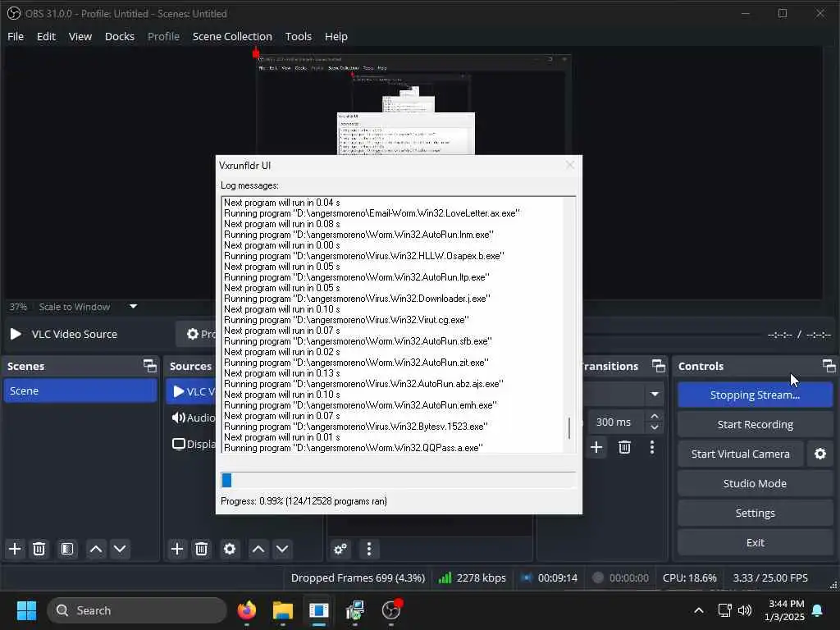Decrease transition duration with down arrow
This screenshot has width=840, height=630.
(655, 427)
